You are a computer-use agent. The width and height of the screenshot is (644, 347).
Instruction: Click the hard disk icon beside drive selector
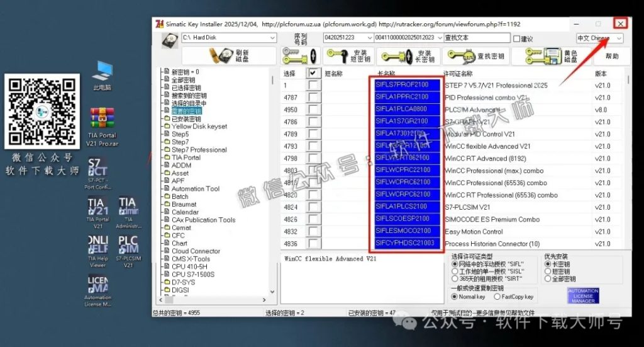coord(170,41)
